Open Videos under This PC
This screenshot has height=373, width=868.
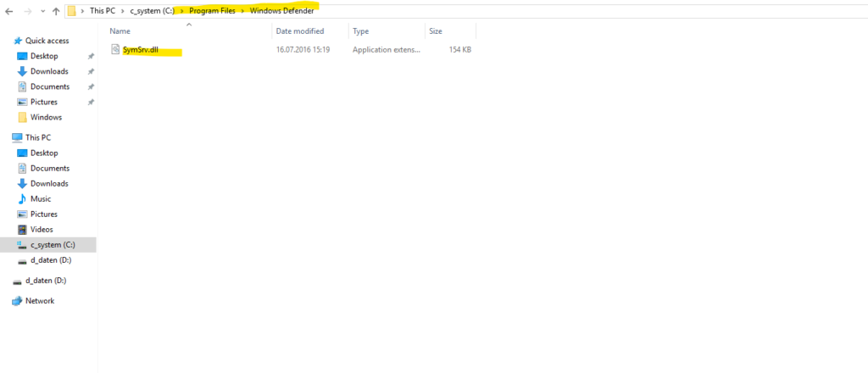42,229
